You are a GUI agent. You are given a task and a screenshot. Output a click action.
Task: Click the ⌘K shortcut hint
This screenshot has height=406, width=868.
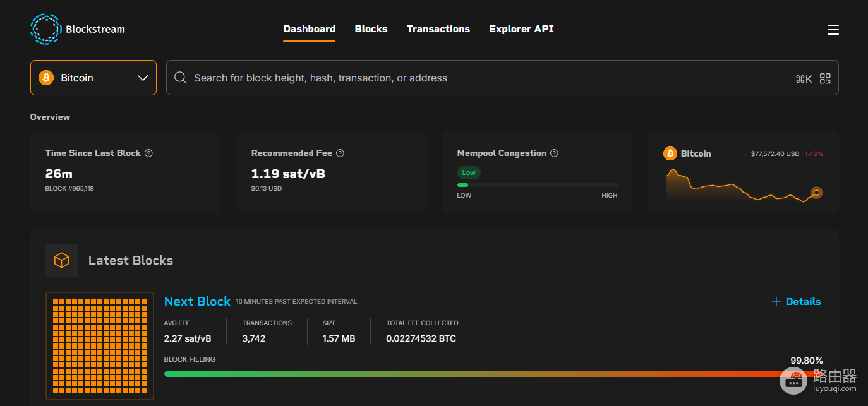[x=804, y=79]
